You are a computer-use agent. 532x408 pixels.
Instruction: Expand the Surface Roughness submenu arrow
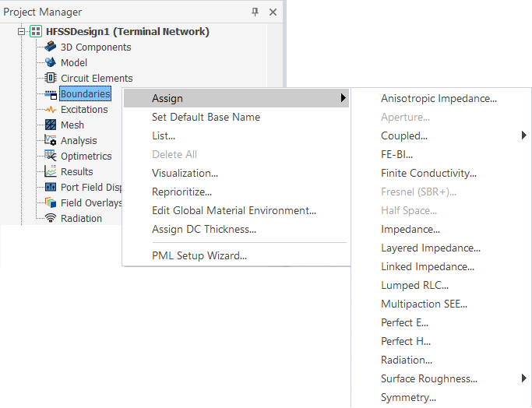point(524,378)
